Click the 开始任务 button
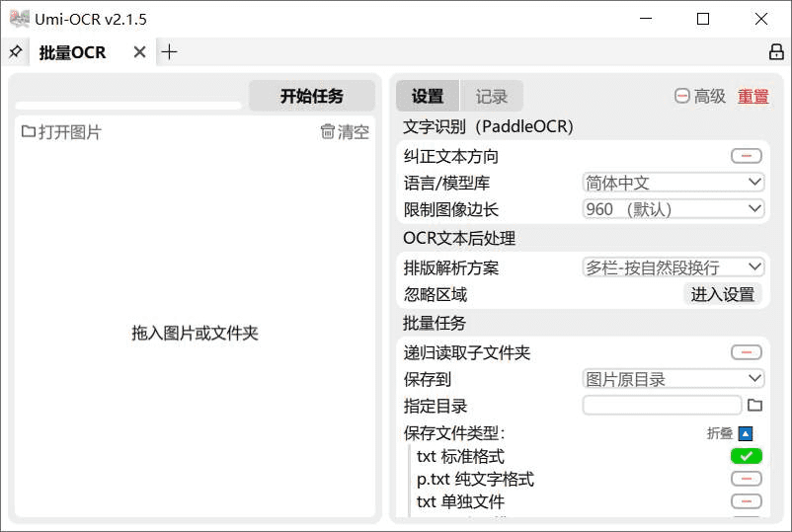 (312, 96)
